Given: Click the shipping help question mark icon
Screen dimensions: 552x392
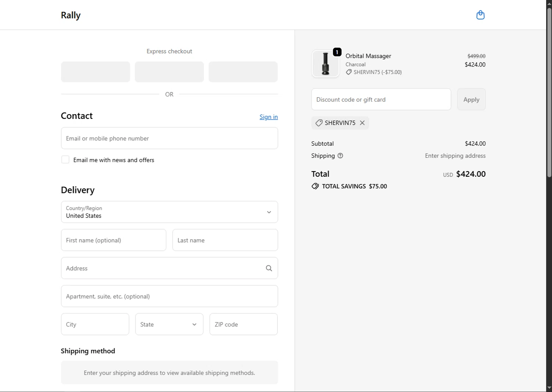Looking at the screenshot, I should [340, 156].
